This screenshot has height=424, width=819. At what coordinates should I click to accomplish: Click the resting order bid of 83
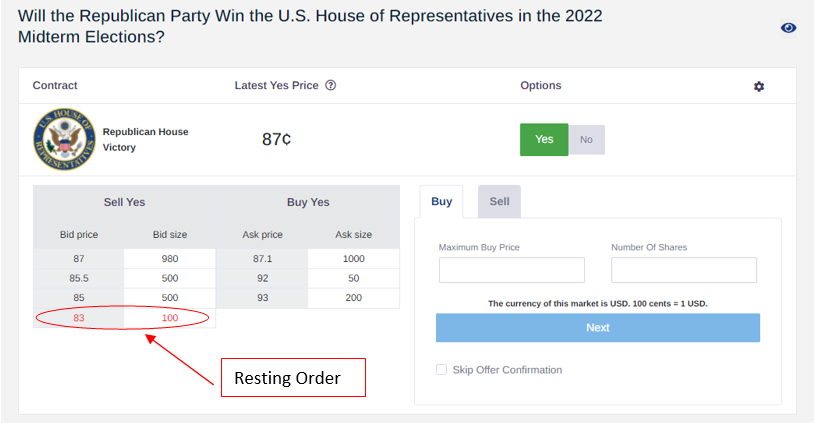79,318
